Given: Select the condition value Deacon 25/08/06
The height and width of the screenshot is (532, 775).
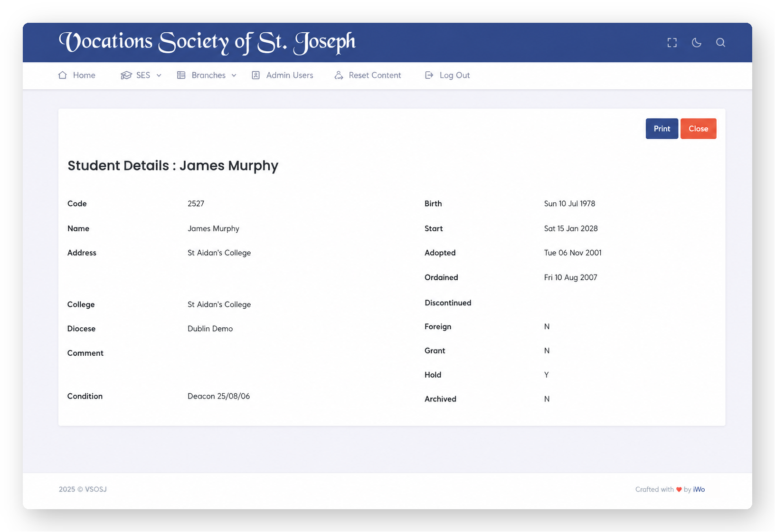Looking at the screenshot, I should tap(218, 396).
